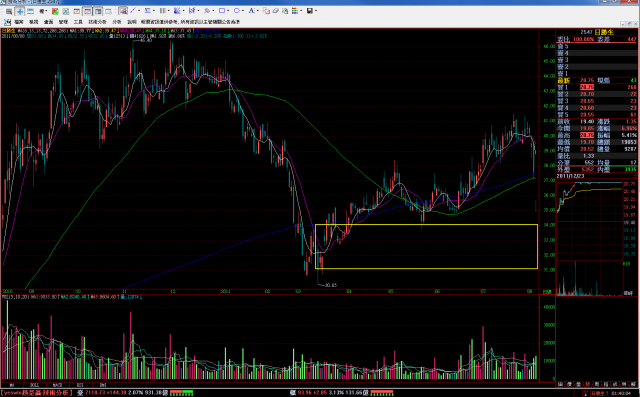
Task: Open the 工具 menu
Action: point(78,22)
